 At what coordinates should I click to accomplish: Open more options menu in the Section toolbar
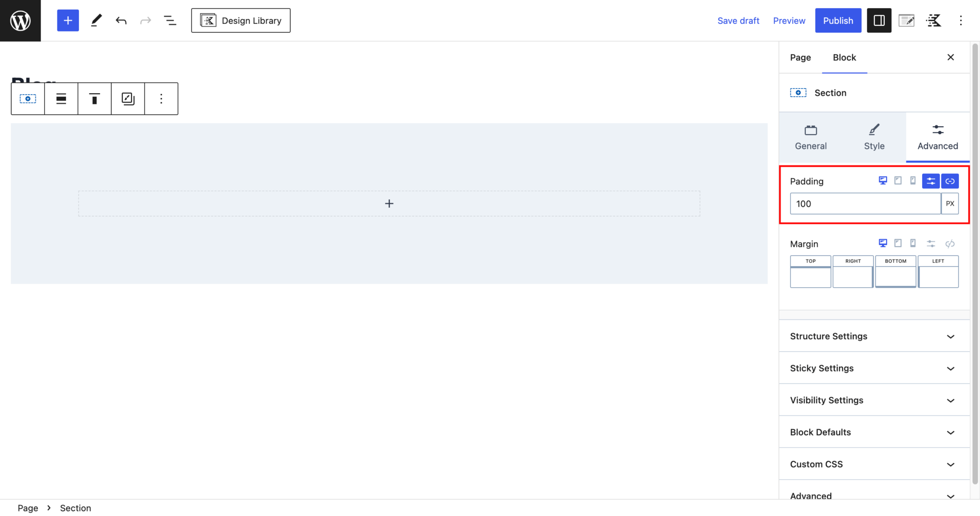click(161, 99)
